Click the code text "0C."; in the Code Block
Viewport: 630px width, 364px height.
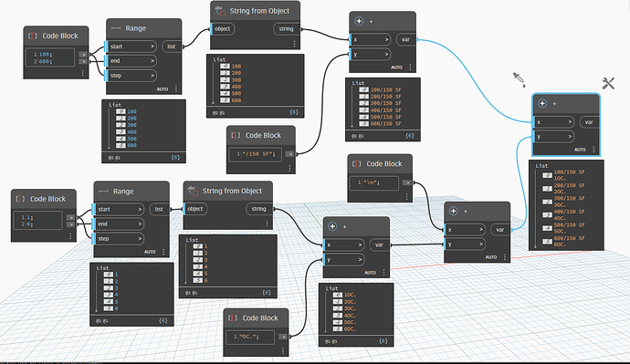click(249, 337)
